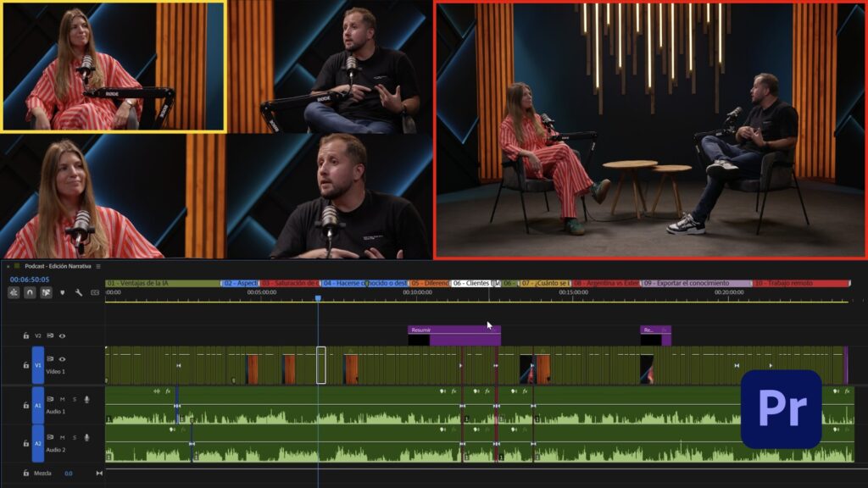Click the Mezcla track expand arrows icon
Image resolution: width=868 pixels, height=488 pixels.
pyautogui.click(x=99, y=474)
